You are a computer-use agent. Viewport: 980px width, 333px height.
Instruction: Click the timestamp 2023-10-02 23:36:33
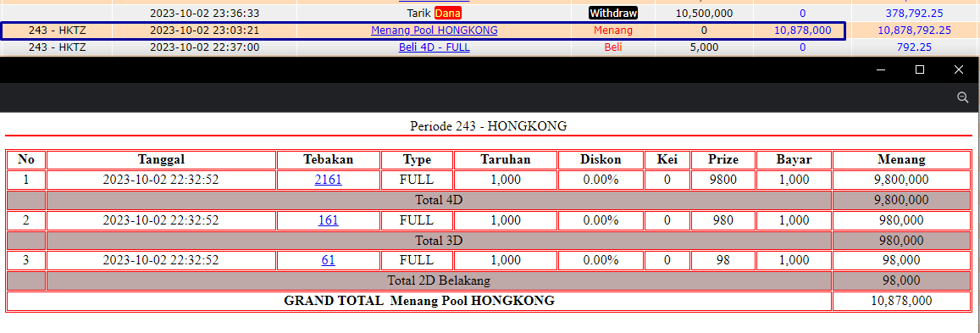click(204, 13)
